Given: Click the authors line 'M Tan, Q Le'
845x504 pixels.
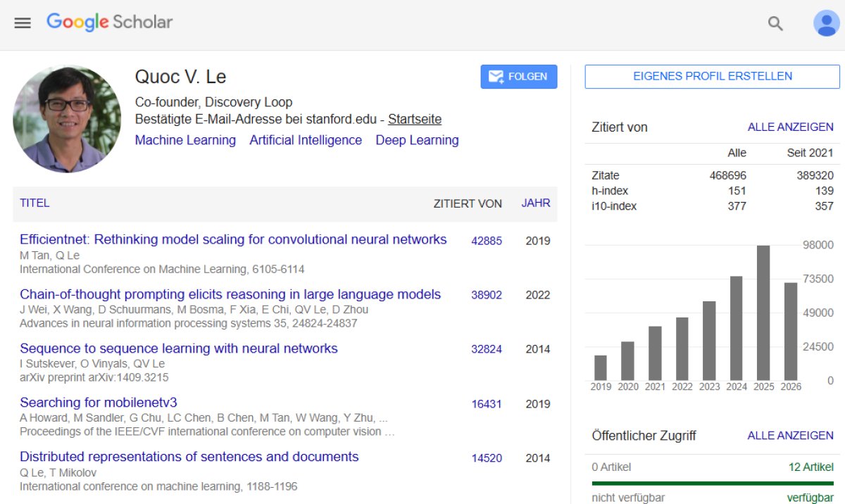Looking at the screenshot, I should 49,255.
